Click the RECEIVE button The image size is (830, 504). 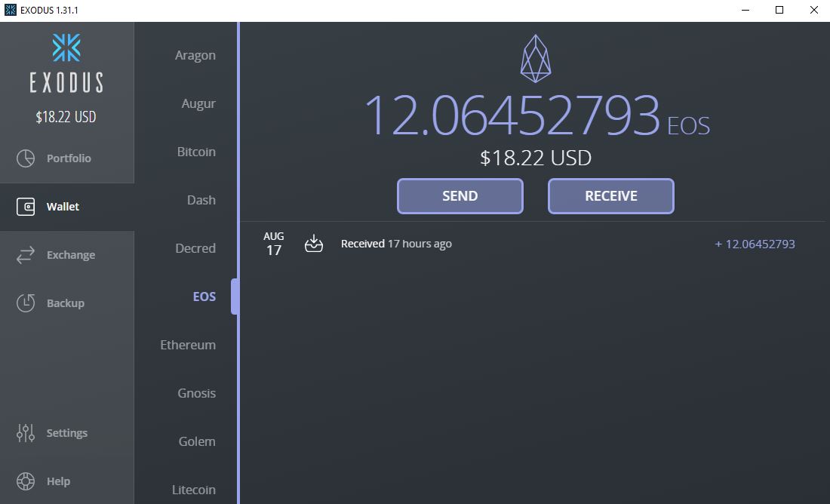tap(611, 196)
